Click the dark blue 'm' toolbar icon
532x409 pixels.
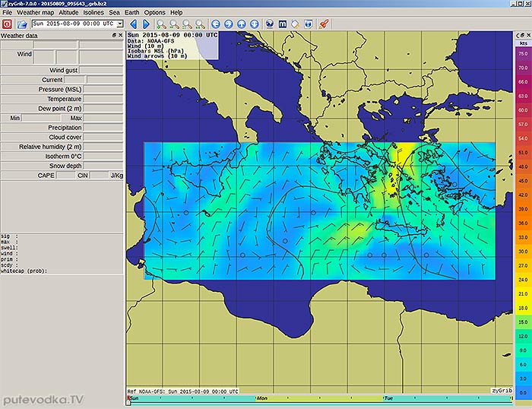coord(283,24)
